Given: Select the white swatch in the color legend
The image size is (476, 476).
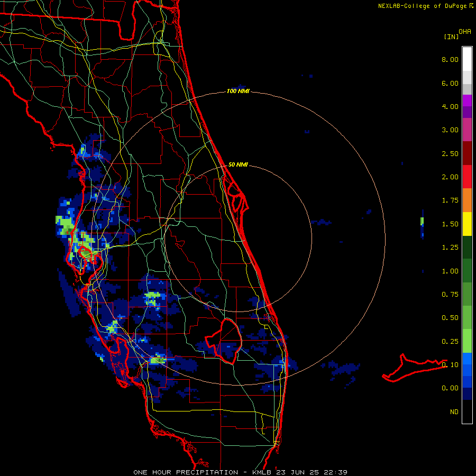Looking at the screenshot, I should [x=467, y=59].
